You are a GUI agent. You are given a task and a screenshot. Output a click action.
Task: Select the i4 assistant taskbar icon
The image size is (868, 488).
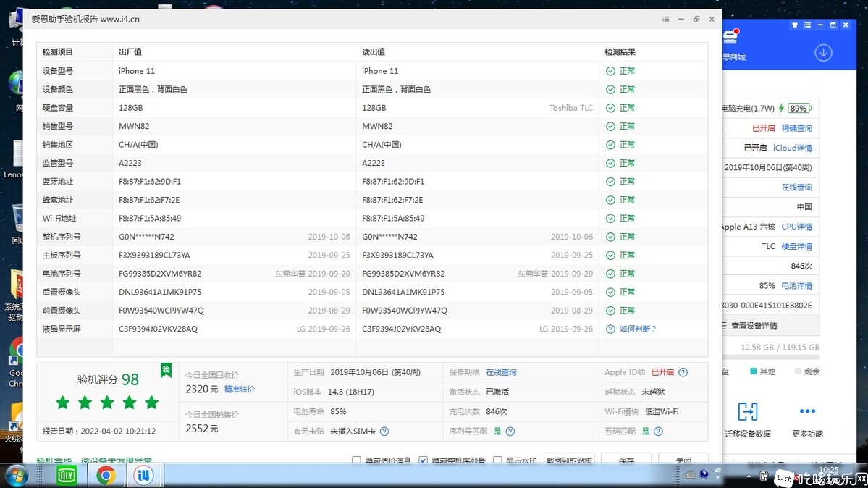point(143,475)
